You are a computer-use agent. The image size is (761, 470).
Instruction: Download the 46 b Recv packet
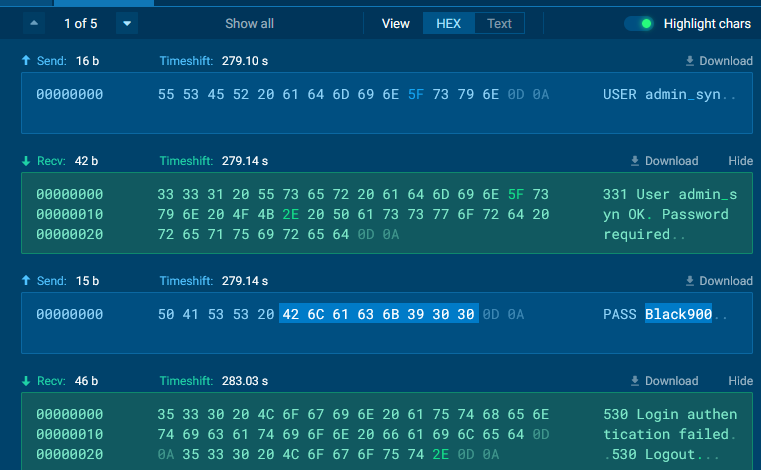click(664, 381)
